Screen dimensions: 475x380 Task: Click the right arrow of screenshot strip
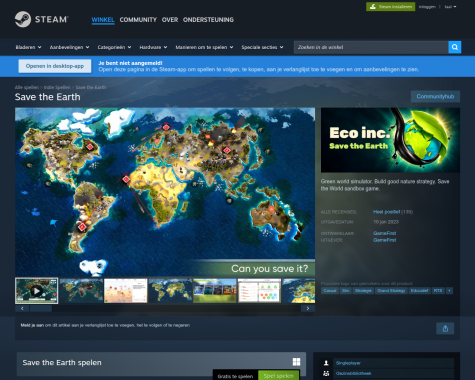[308, 309]
